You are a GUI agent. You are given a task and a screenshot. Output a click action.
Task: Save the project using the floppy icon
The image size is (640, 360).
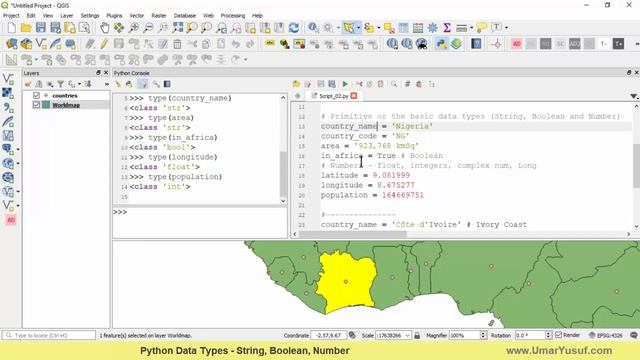click(41, 28)
